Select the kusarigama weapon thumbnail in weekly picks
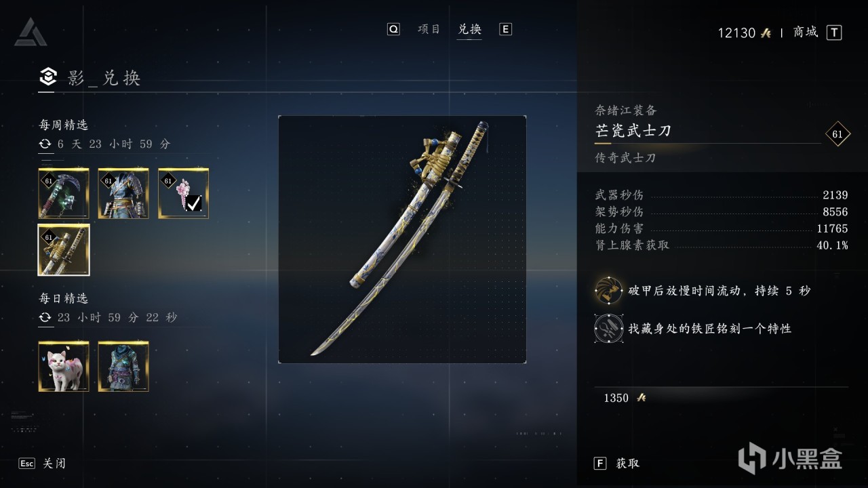 coord(64,193)
